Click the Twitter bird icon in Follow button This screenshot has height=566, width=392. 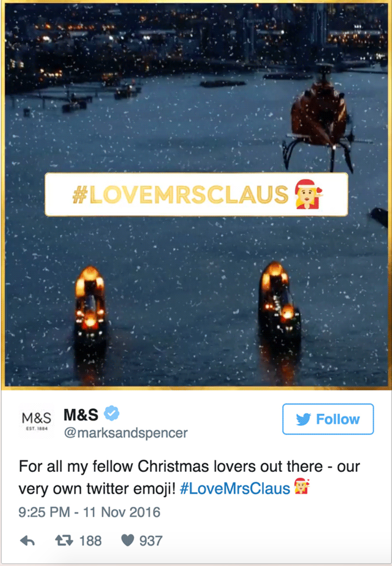pyautogui.click(x=303, y=419)
